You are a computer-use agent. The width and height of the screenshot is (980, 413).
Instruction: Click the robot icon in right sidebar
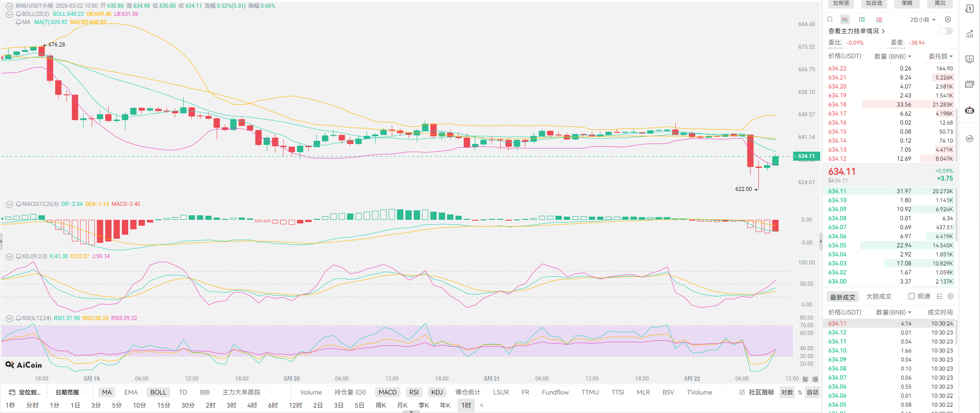969,110
